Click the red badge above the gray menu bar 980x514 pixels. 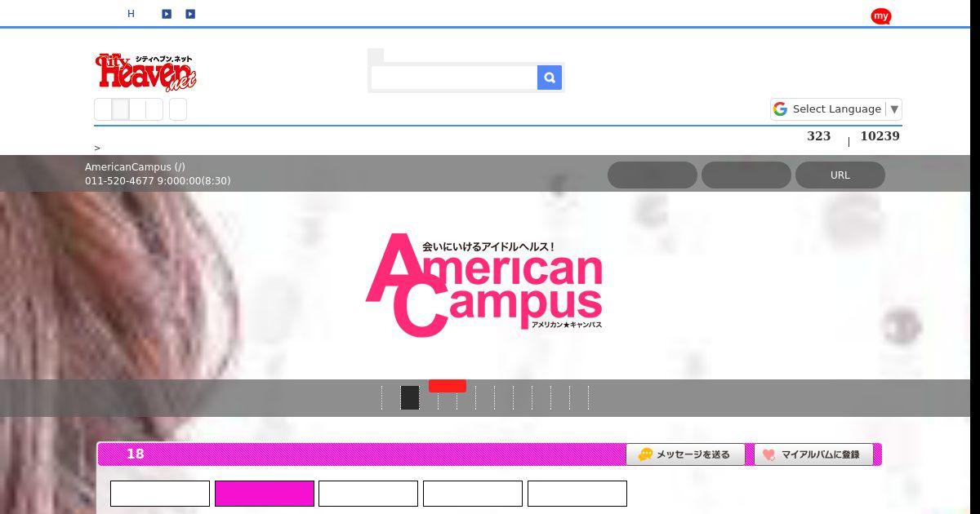click(x=448, y=386)
